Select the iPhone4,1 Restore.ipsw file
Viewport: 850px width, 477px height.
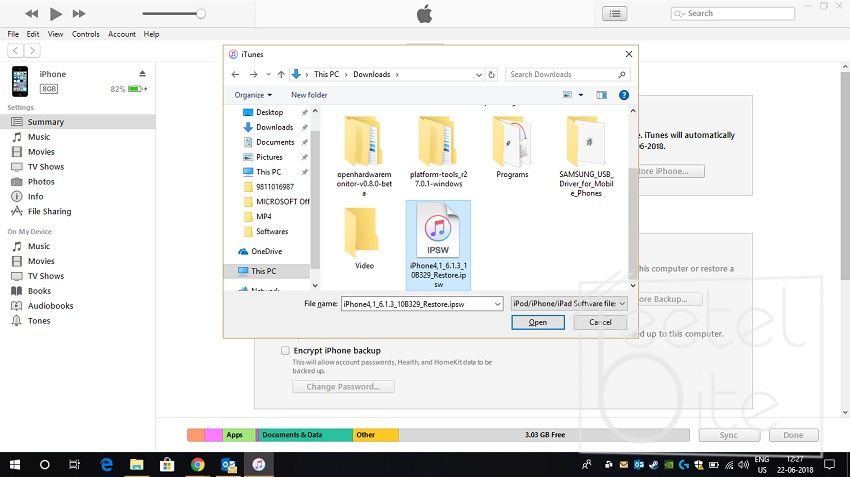click(x=438, y=245)
